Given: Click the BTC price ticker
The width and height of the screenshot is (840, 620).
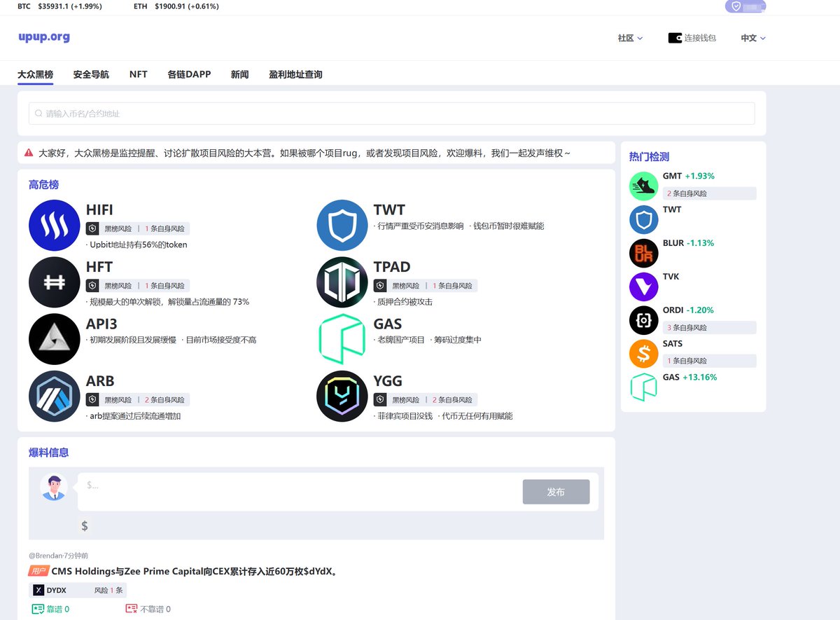Looking at the screenshot, I should click(x=59, y=6).
